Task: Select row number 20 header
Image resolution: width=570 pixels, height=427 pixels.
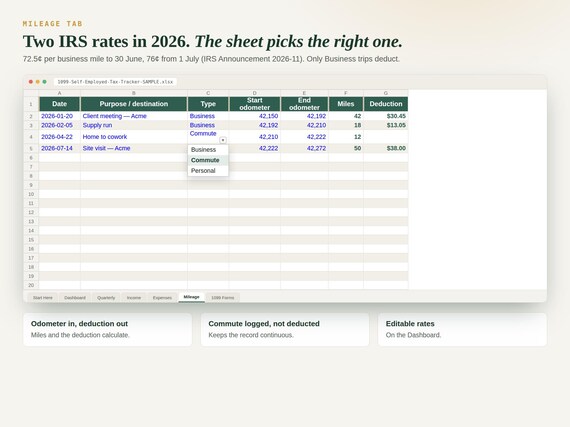Action: click(x=31, y=285)
